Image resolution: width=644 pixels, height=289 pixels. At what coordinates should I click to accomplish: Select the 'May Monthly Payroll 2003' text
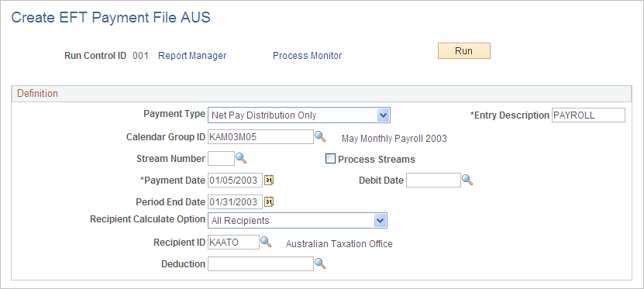pyautogui.click(x=394, y=139)
